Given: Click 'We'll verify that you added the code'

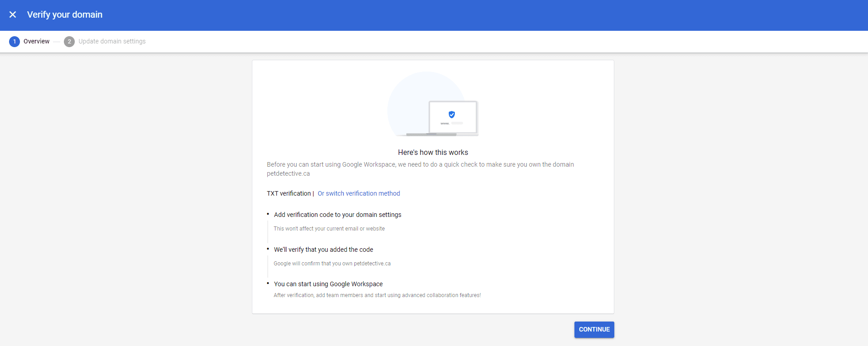Looking at the screenshot, I should click(323, 250).
